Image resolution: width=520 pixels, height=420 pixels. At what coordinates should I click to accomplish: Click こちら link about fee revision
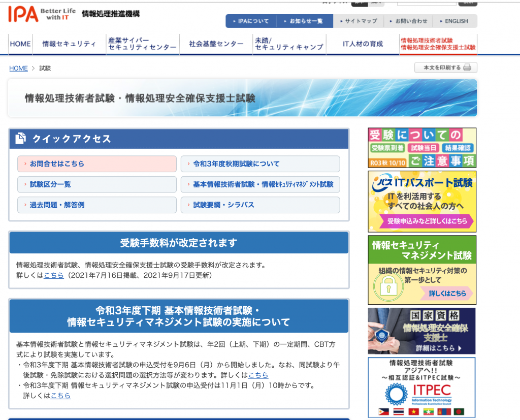54,275
